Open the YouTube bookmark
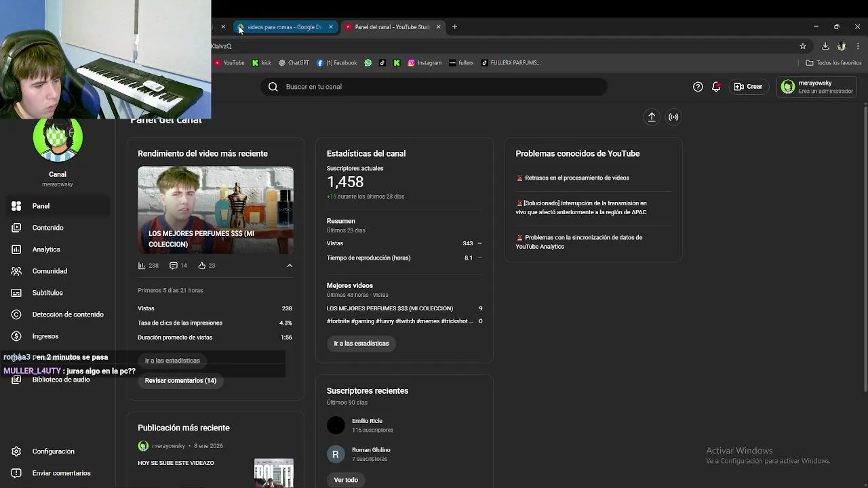 click(229, 62)
